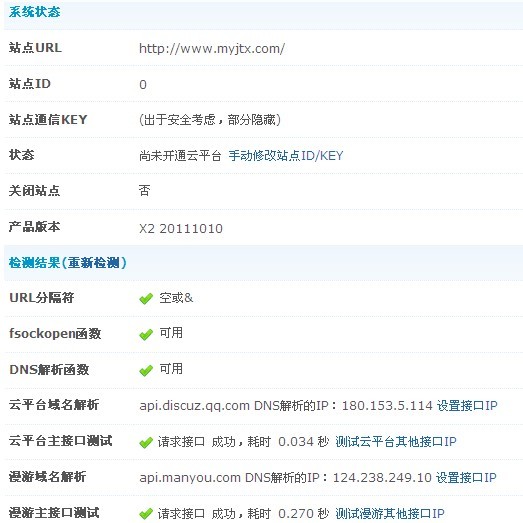Select the site URL http://www.myjtx.com/

pos(212,49)
